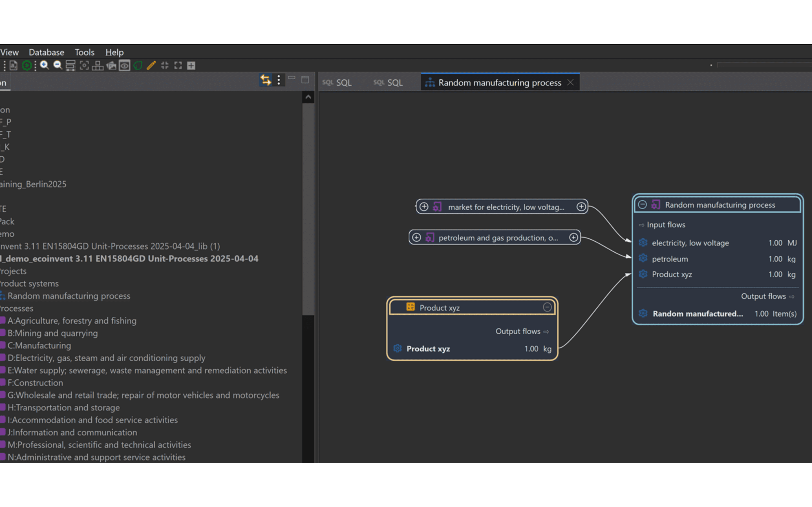The height and width of the screenshot is (507, 812).
Task: Click the layout graph tree icon
Action: pos(97,65)
